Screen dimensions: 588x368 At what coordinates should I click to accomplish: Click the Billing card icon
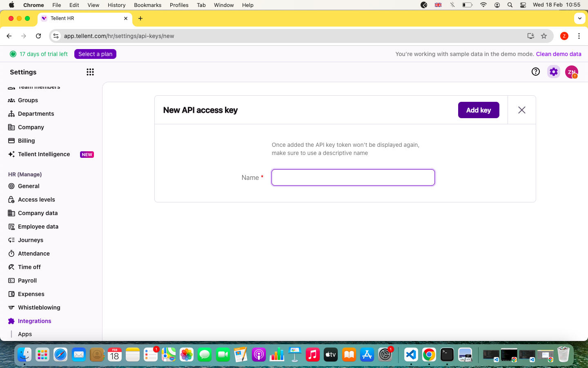point(11,141)
